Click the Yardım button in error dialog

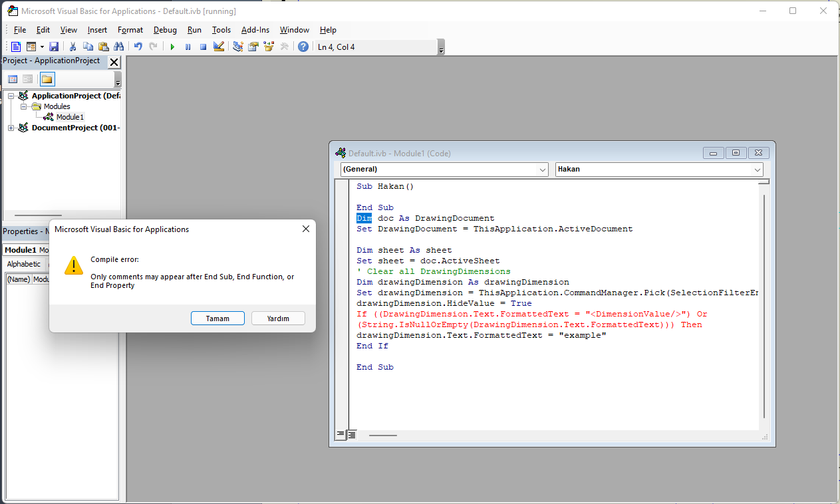278,318
